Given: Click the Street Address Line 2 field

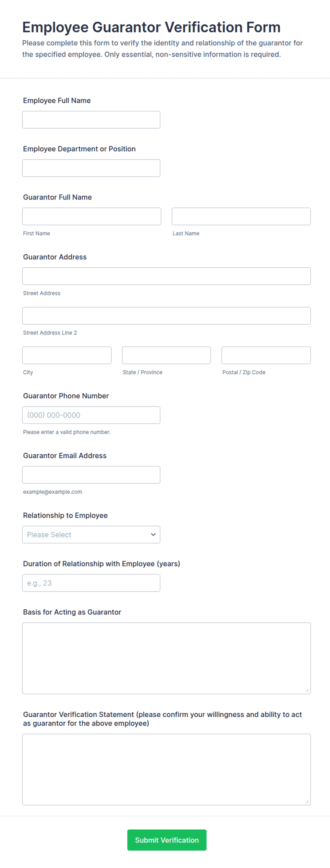Looking at the screenshot, I should [166, 315].
